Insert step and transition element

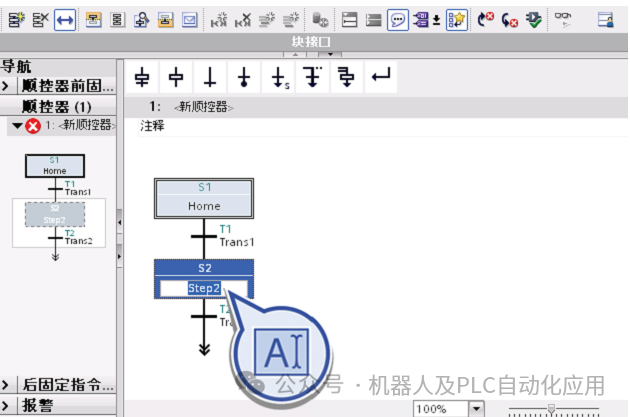142,77
